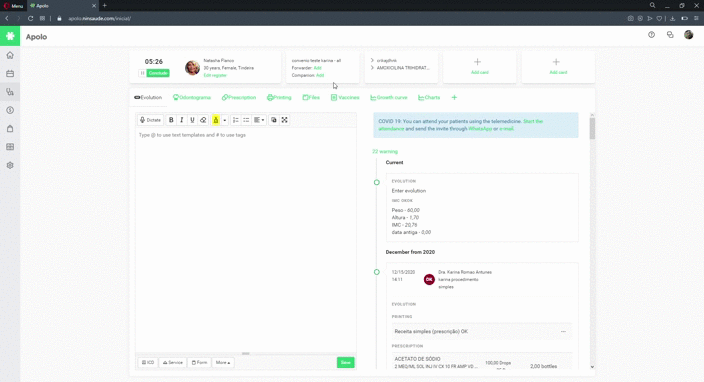Click the eraser clear formatting icon
The image size is (704, 382).
click(203, 120)
